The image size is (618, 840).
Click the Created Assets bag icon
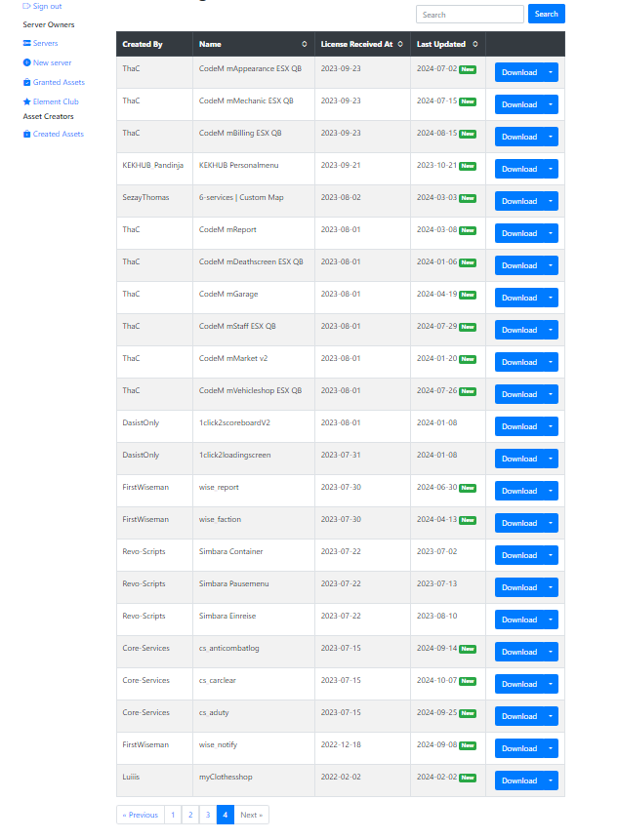pos(26,134)
